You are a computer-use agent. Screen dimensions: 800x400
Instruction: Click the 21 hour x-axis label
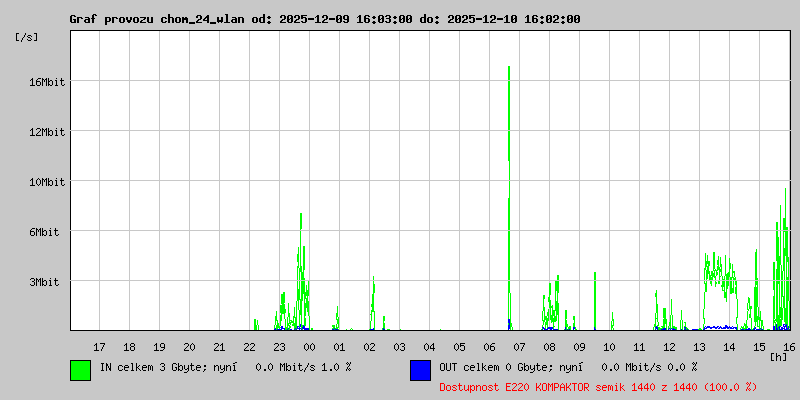point(219,347)
